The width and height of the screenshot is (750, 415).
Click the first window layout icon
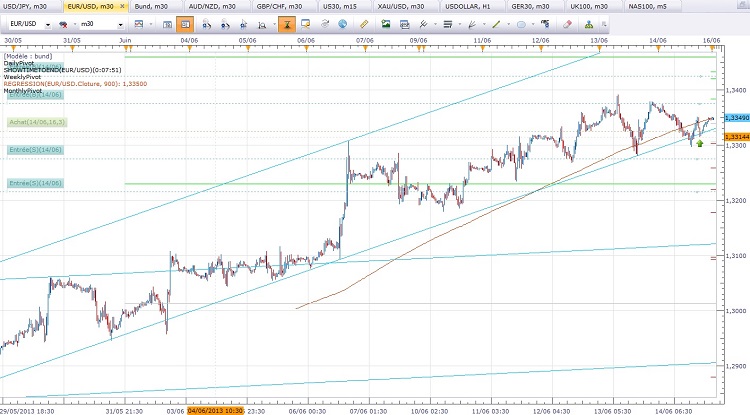click(167, 24)
